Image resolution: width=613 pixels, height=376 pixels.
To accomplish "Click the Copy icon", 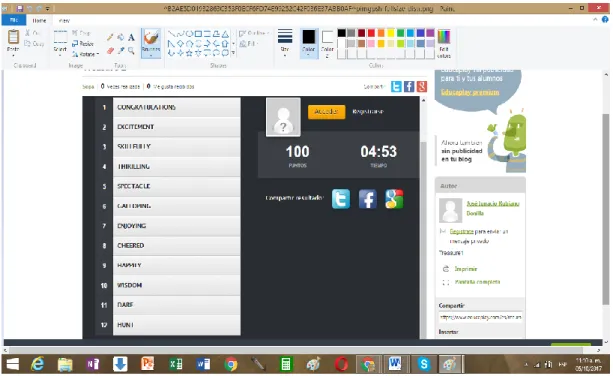I will 27,43.
